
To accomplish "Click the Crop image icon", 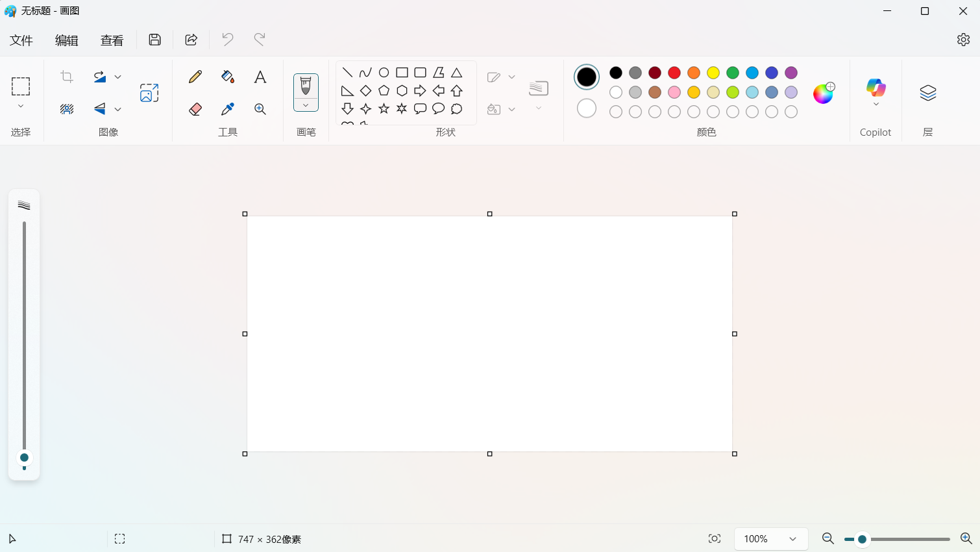I will (x=67, y=77).
